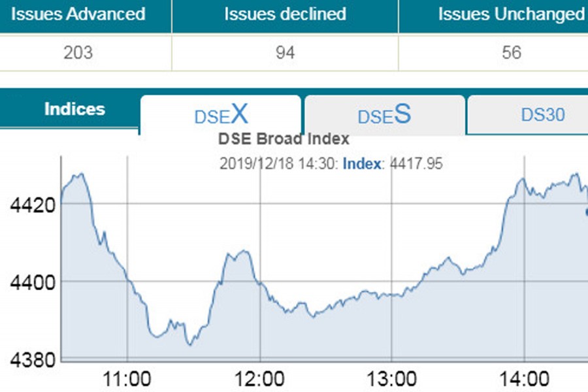Open the DSES index tab
The height and width of the screenshot is (392, 588).
(384, 115)
